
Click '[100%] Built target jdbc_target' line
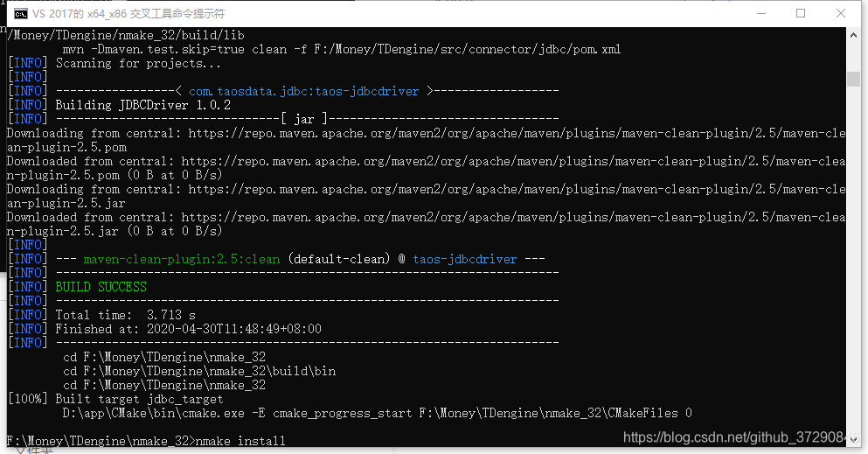[115, 399]
